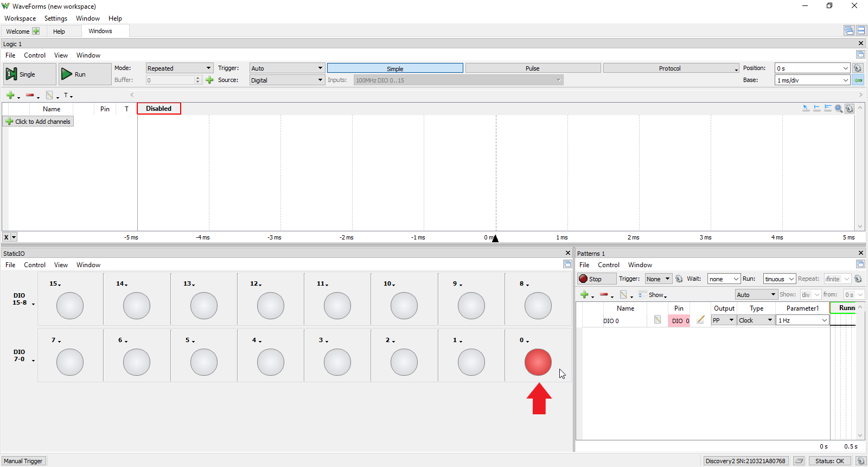Screen dimensions: 868x467
Task: Click the pencil edit icon for DIO 0
Action: coord(700,320)
